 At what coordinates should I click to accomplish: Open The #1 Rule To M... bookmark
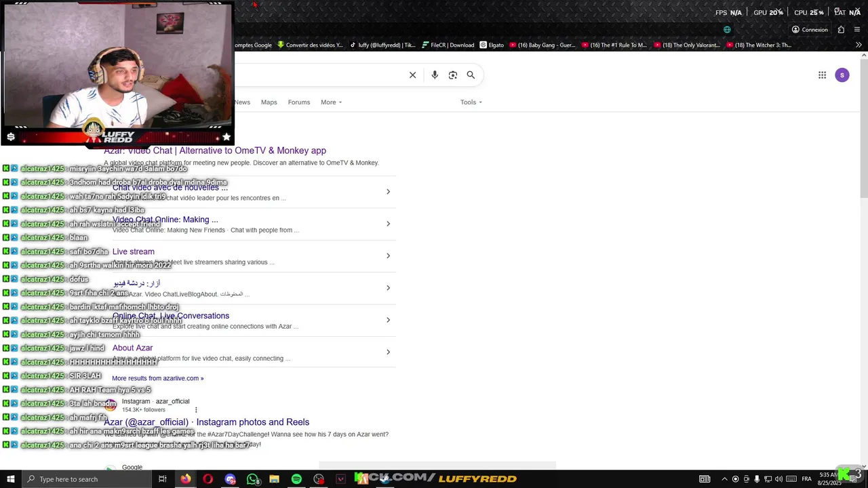(614, 45)
